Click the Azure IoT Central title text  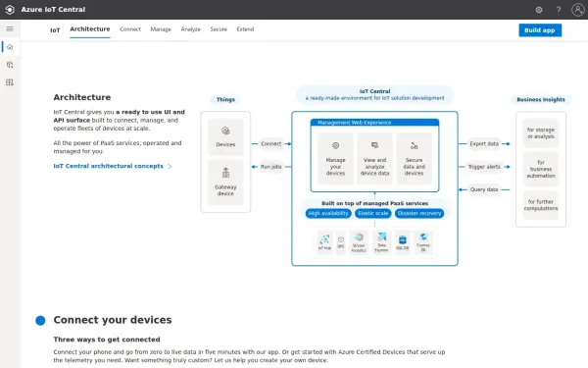53,10
